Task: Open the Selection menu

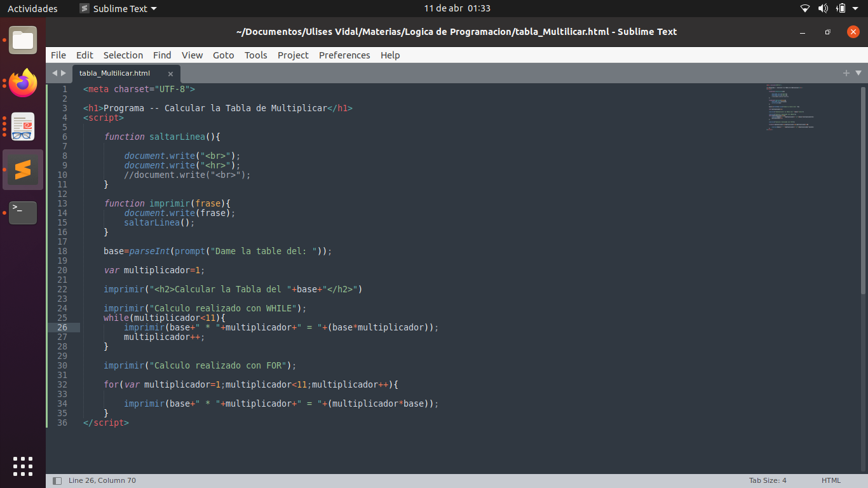Action: 123,55
